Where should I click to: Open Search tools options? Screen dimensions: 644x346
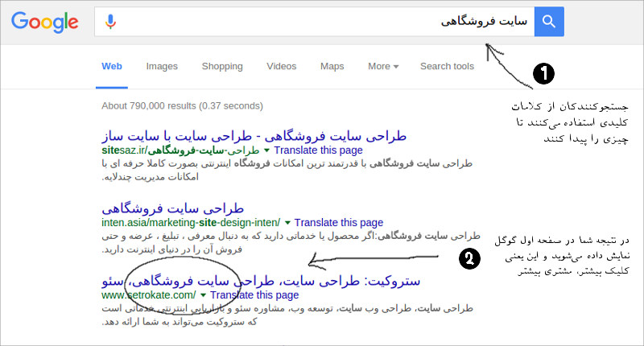tap(447, 66)
